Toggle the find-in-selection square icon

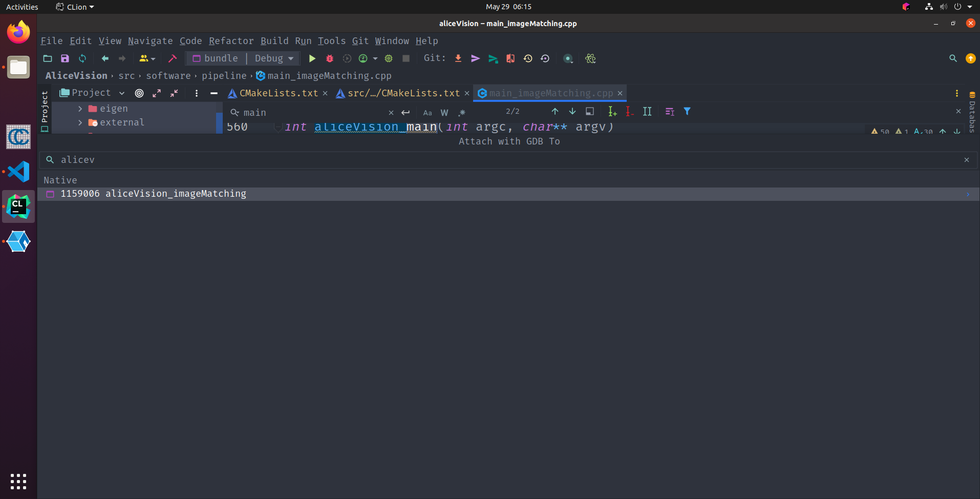point(590,111)
